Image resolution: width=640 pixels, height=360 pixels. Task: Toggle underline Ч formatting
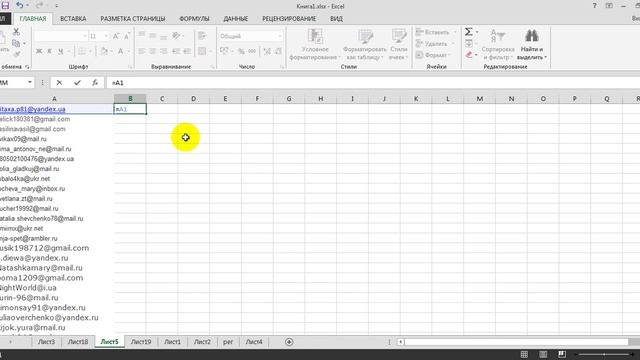[x=60, y=51]
